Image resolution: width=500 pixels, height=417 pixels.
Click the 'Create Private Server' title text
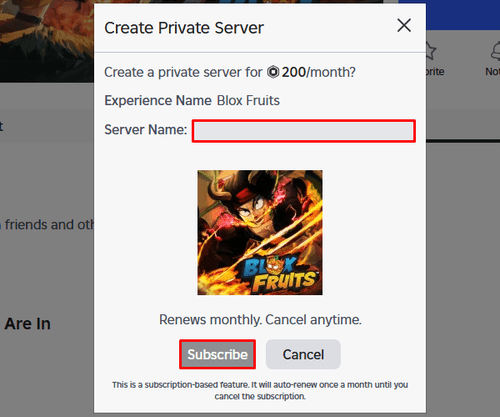pos(184,28)
